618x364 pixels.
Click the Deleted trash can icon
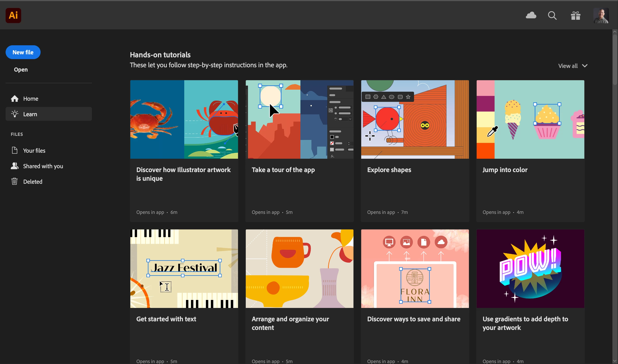click(x=14, y=182)
